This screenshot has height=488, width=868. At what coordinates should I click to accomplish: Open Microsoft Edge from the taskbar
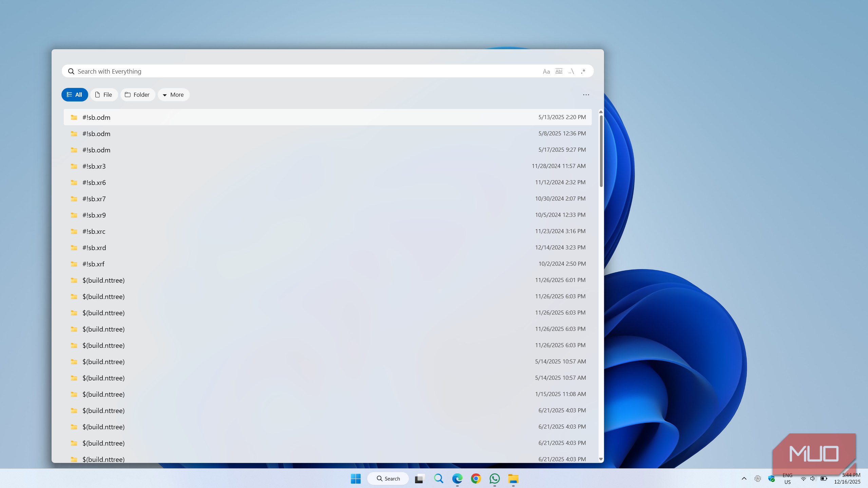pyautogui.click(x=457, y=478)
